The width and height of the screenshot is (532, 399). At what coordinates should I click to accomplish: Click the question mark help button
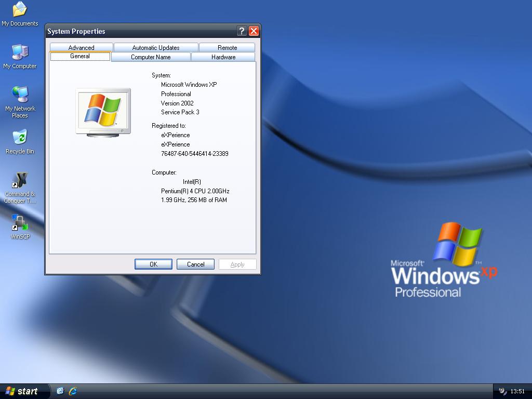pyautogui.click(x=242, y=31)
